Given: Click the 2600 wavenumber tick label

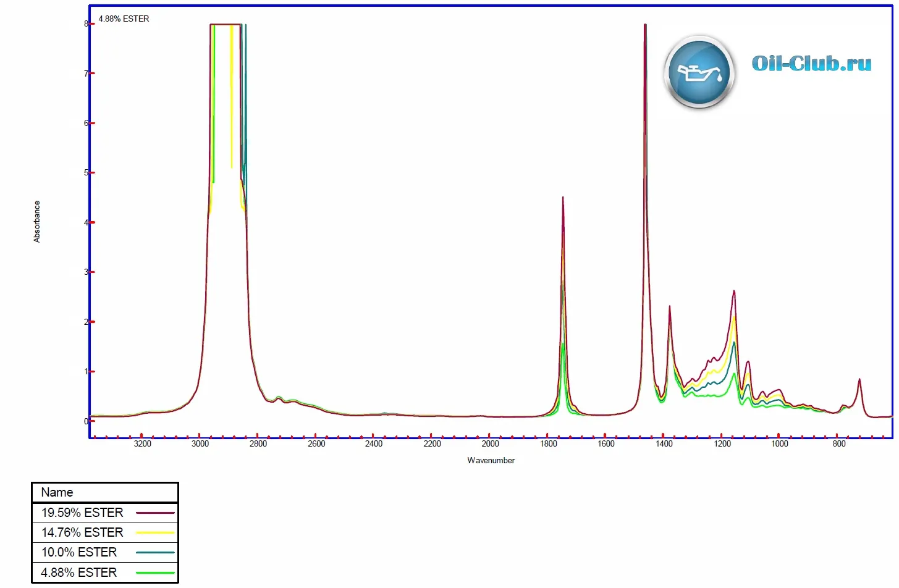Looking at the screenshot, I should 316,443.
